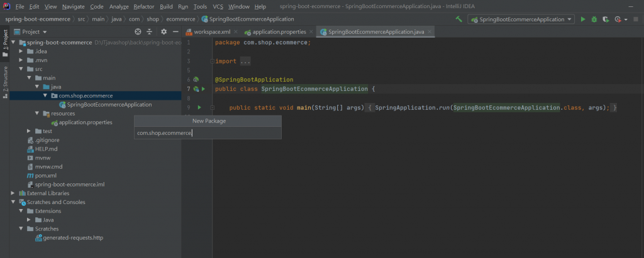This screenshot has width=644, height=258.
Task: Close the application.properties tab
Action: coord(311,32)
